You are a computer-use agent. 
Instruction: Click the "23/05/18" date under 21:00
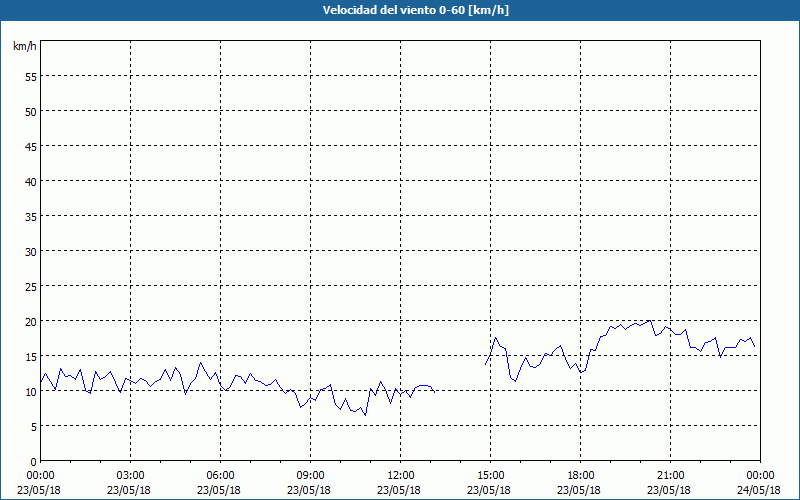tap(669, 490)
